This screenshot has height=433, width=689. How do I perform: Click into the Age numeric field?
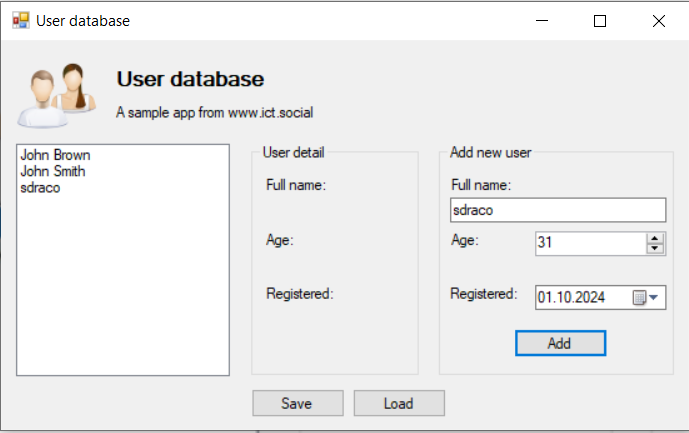[589, 243]
